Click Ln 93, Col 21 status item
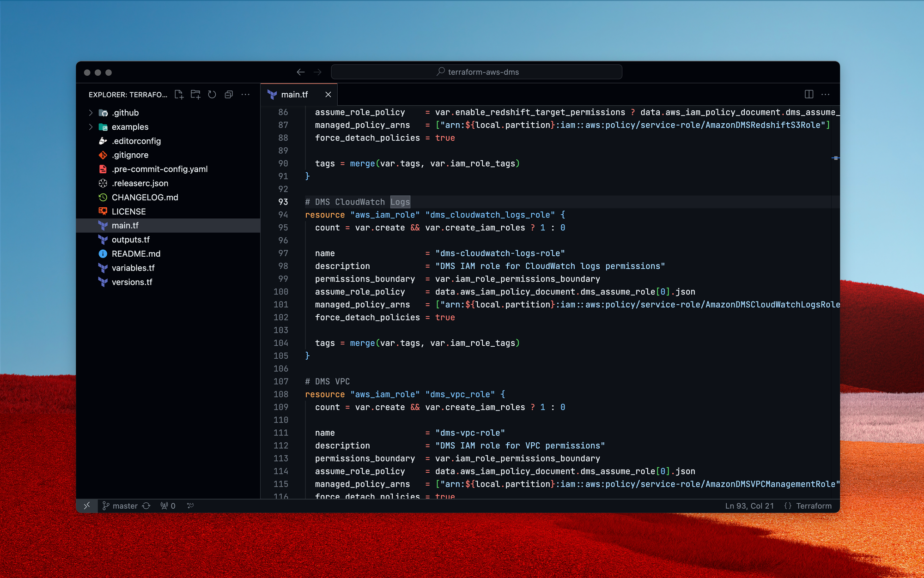Viewport: 924px width, 578px height. (x=749, y=506)
